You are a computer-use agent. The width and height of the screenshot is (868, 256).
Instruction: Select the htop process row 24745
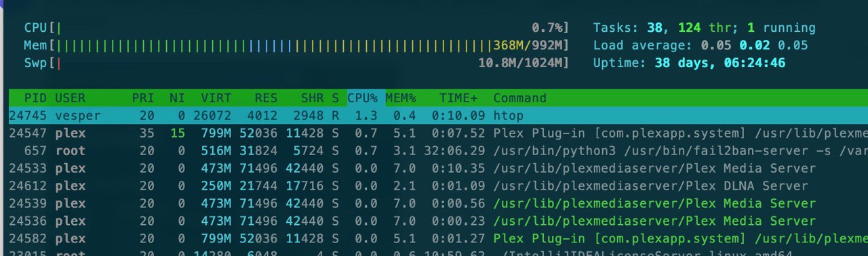pos(438,116)
